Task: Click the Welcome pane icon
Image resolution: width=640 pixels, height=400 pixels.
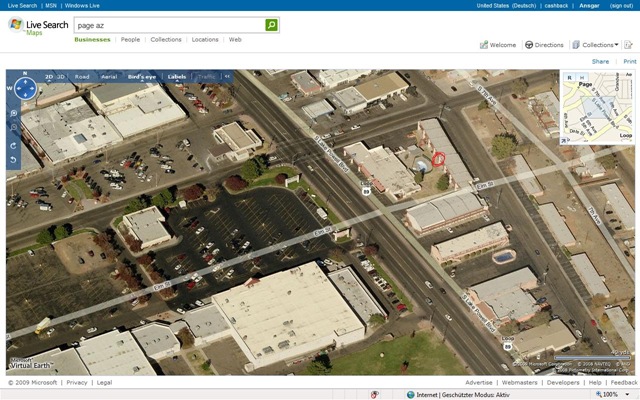Action: click(x=484, y=45)
